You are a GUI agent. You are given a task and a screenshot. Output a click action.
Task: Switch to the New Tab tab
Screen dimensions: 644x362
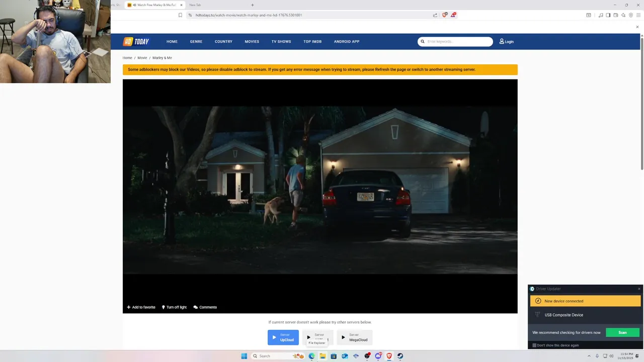pos(195,5)
